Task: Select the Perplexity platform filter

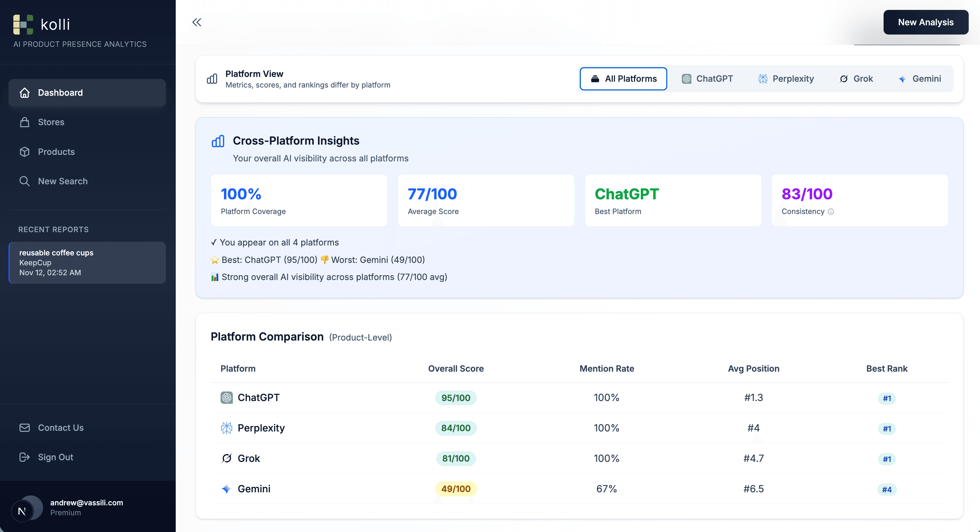Action: click(786, 79)
